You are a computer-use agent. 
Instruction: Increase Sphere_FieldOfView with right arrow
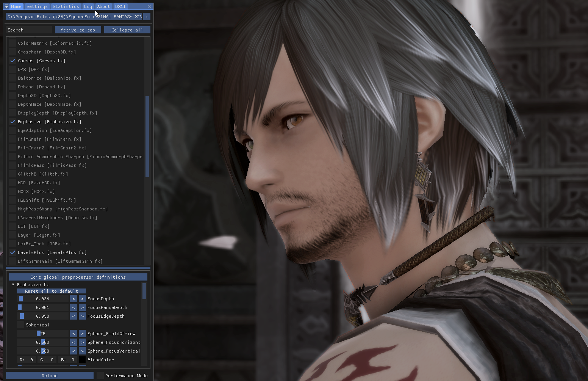(x=82, y=334)
